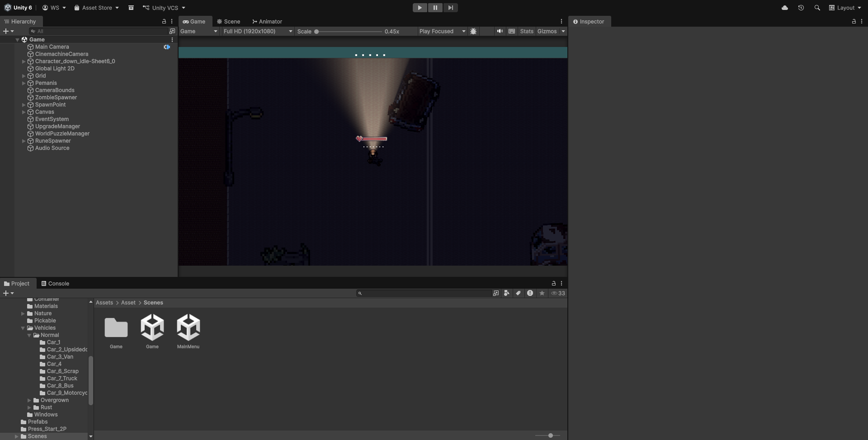Toggle the Stats overlay in Game view

click(x=526, y=31)
